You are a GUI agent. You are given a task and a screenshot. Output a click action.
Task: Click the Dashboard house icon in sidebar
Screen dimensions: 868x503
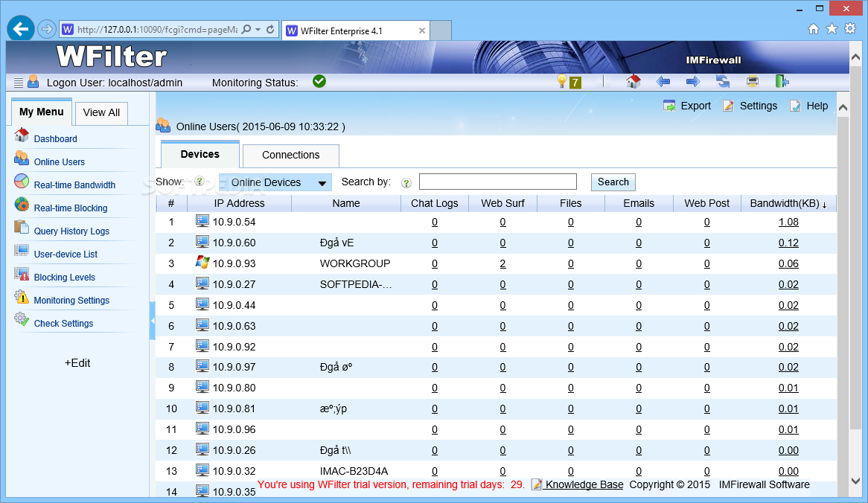tap(22, 135)
